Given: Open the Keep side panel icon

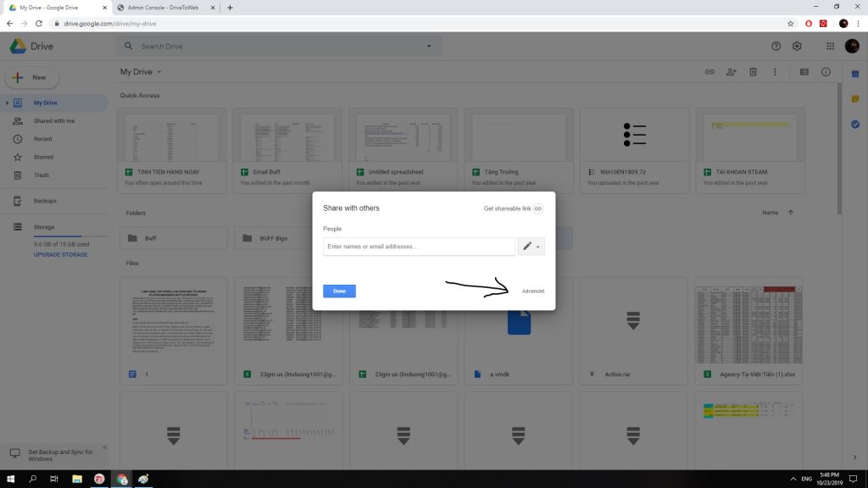Looking at the screenshot, I should click(x=855, y=99).
